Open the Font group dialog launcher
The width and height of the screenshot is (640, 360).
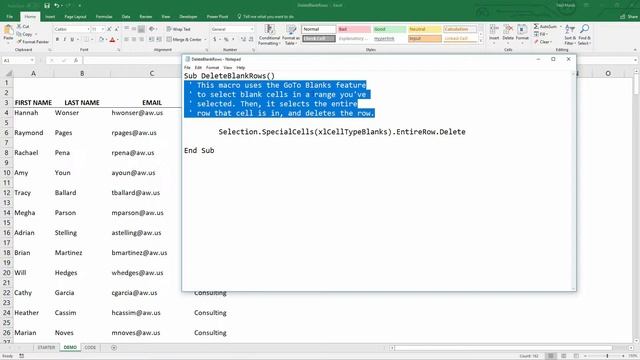click(x=119, y=50)
